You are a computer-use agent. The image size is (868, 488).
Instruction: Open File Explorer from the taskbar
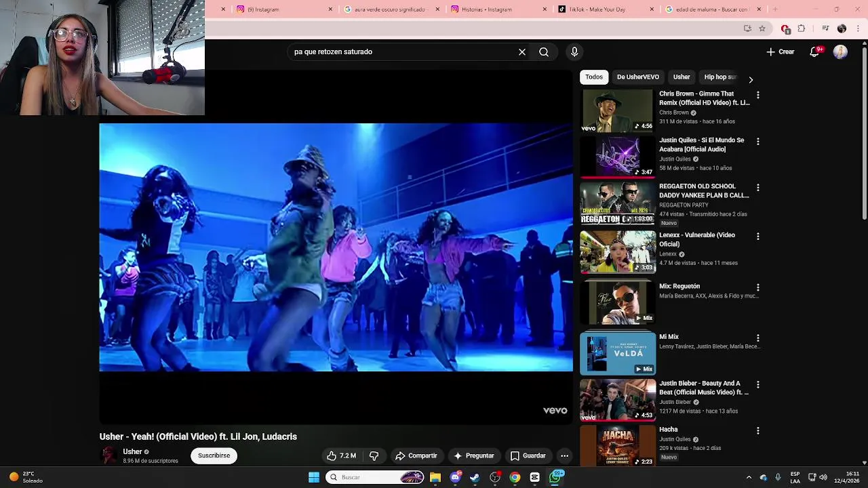(x=435, y=477)
